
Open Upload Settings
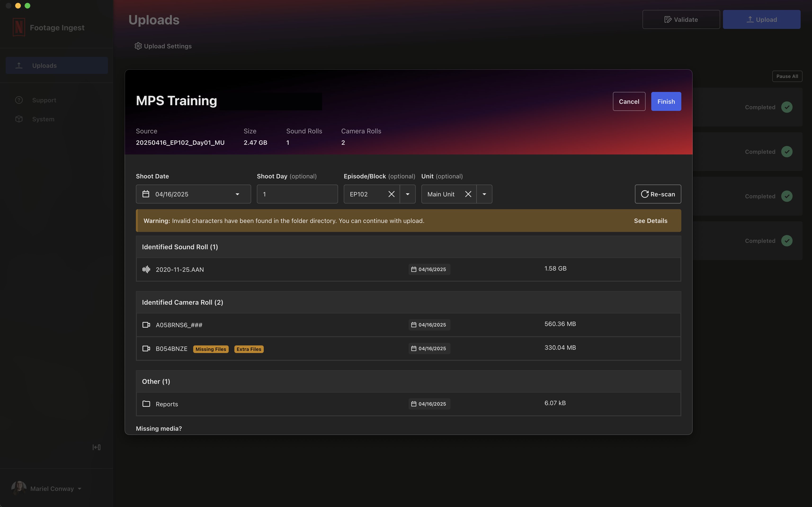pyautogui.click(x=163, y=46)
